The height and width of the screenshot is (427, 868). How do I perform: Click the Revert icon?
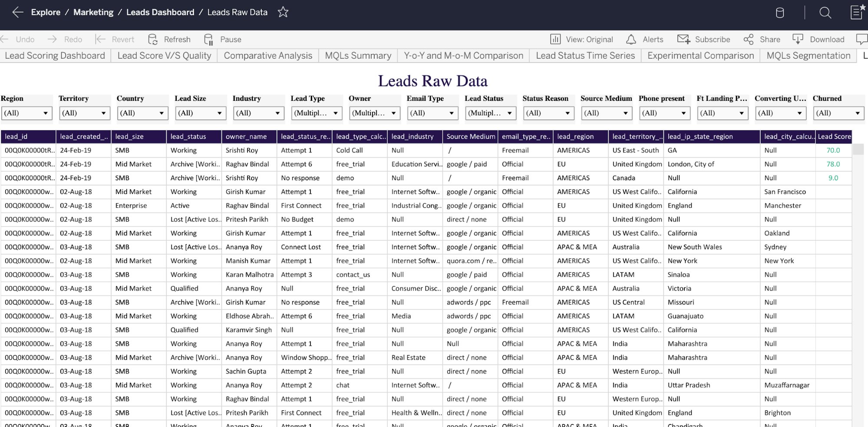pyautogui.click(x=100, y=39)
